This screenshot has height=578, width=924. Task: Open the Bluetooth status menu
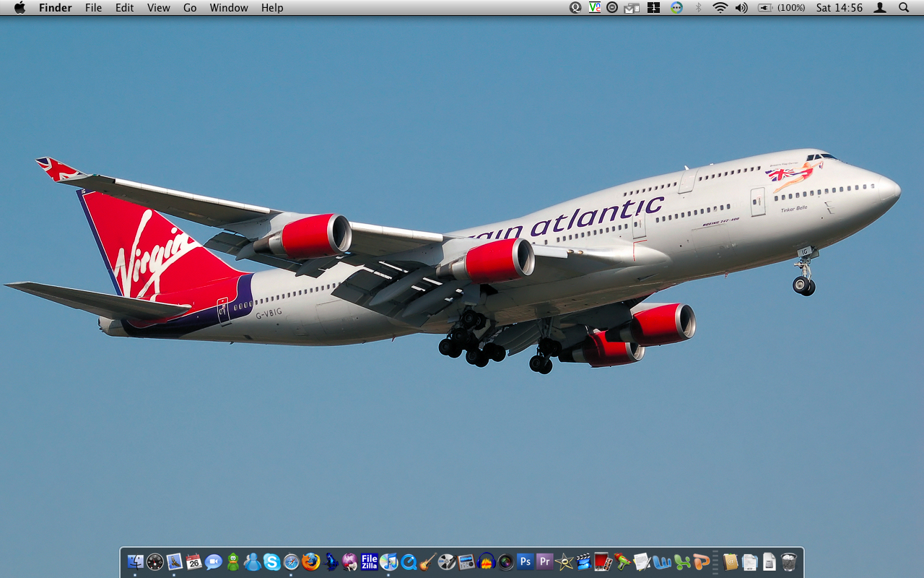pyautogui.click(x=698, y=8)
